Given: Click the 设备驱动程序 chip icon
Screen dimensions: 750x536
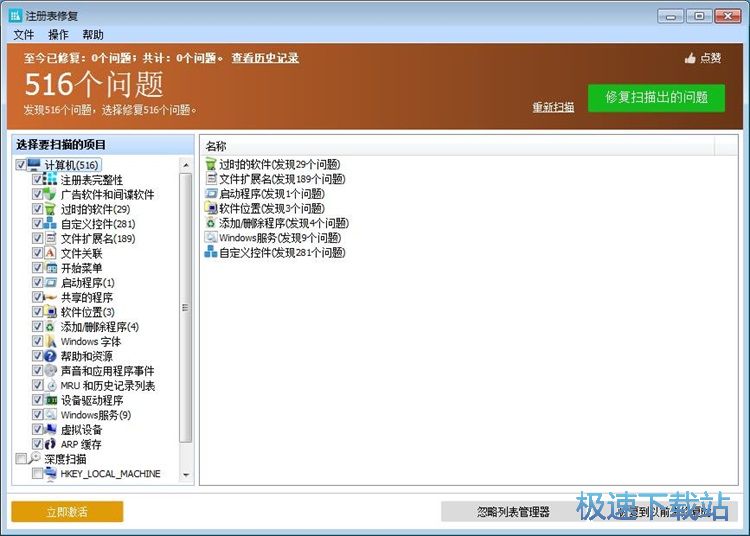Looking at the screenshot, I should 50,400.
